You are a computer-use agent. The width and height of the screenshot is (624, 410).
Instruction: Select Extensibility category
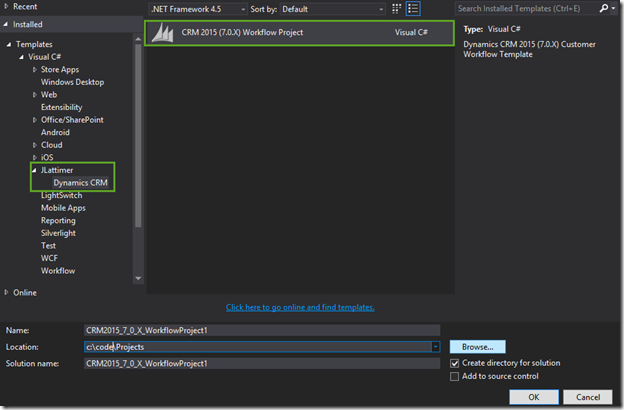[62, 107]
